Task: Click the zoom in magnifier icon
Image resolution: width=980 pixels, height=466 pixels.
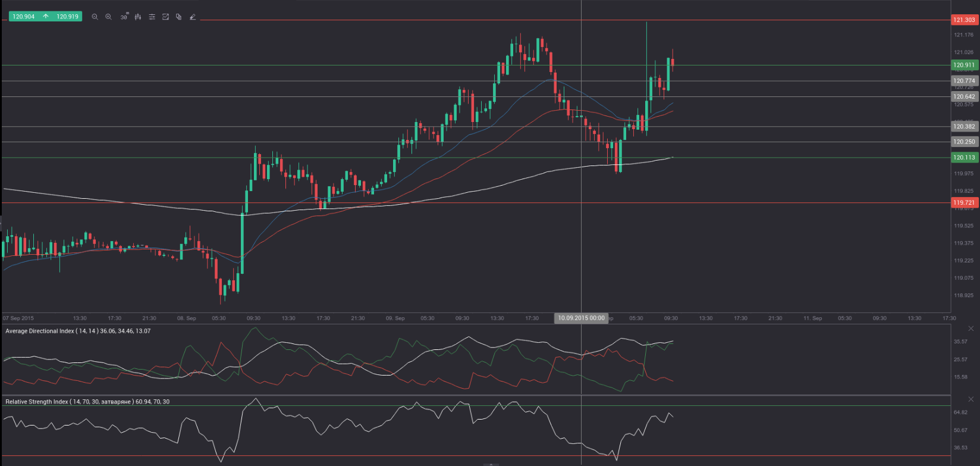Action: tap(109, 17)
